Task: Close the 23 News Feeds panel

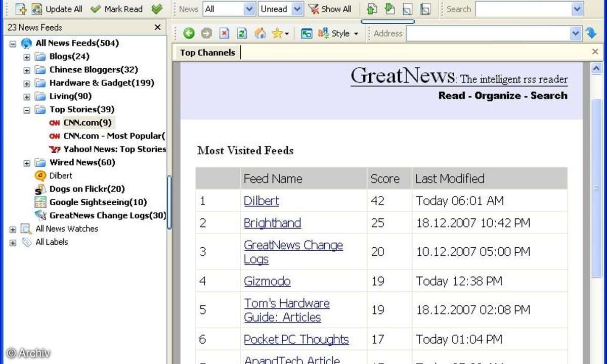Action: 158,27
